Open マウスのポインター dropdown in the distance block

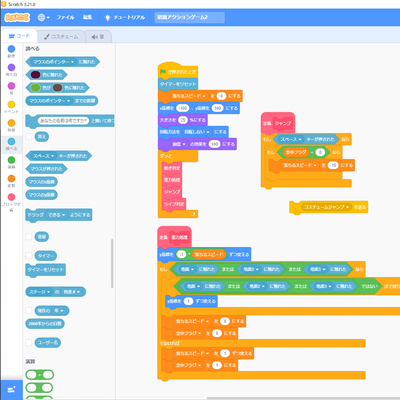point(50,101)
